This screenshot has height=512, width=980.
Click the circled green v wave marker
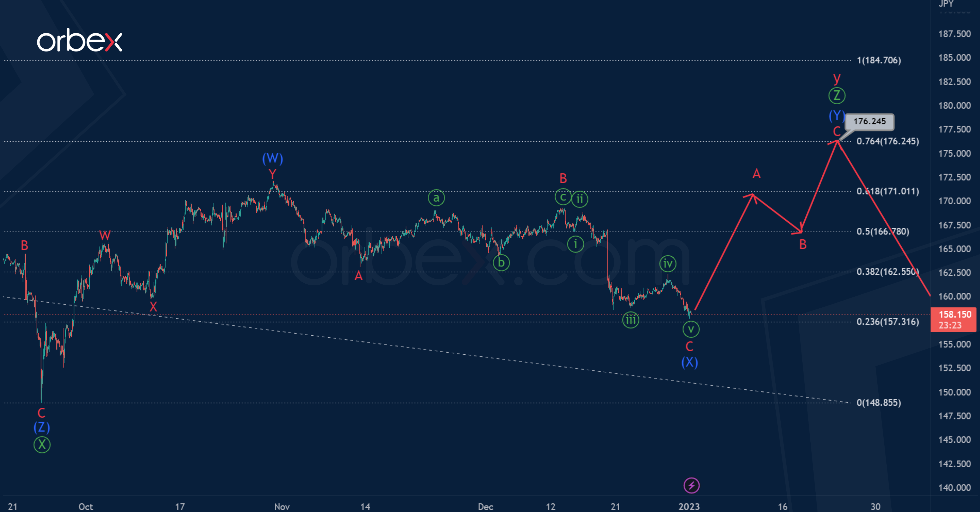click(x=691, y=329)
